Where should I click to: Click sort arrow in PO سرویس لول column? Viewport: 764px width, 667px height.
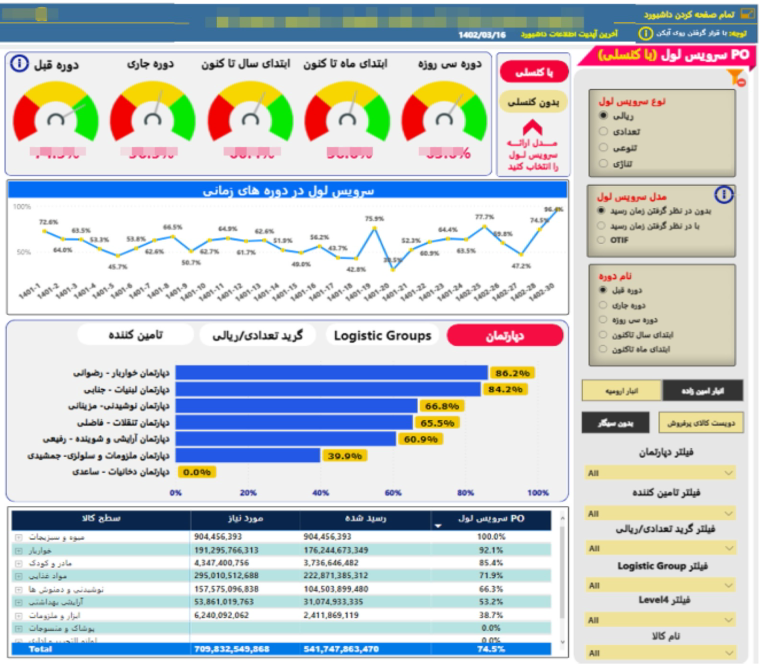click(438, 526)
